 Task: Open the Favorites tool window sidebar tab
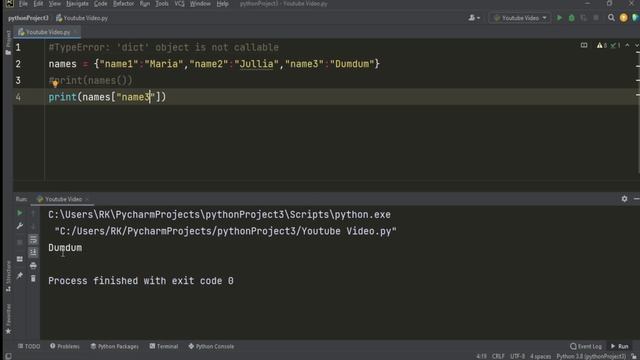click(8, 319)
